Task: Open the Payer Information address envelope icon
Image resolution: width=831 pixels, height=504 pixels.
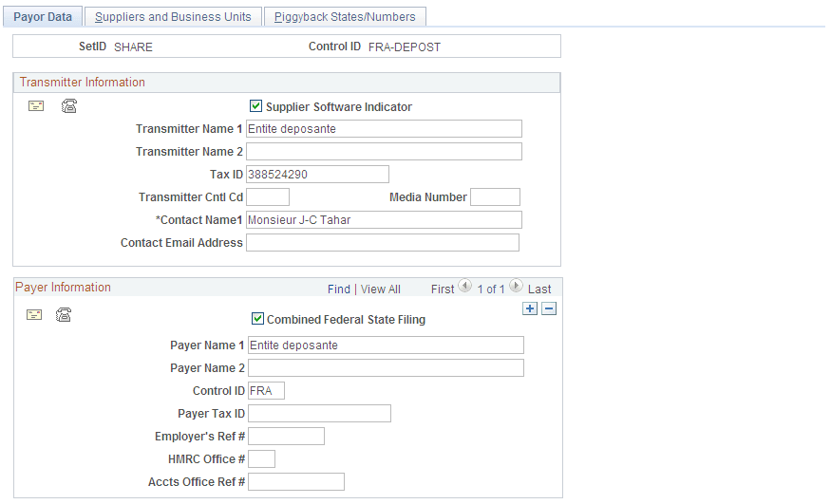Action: 34,315
